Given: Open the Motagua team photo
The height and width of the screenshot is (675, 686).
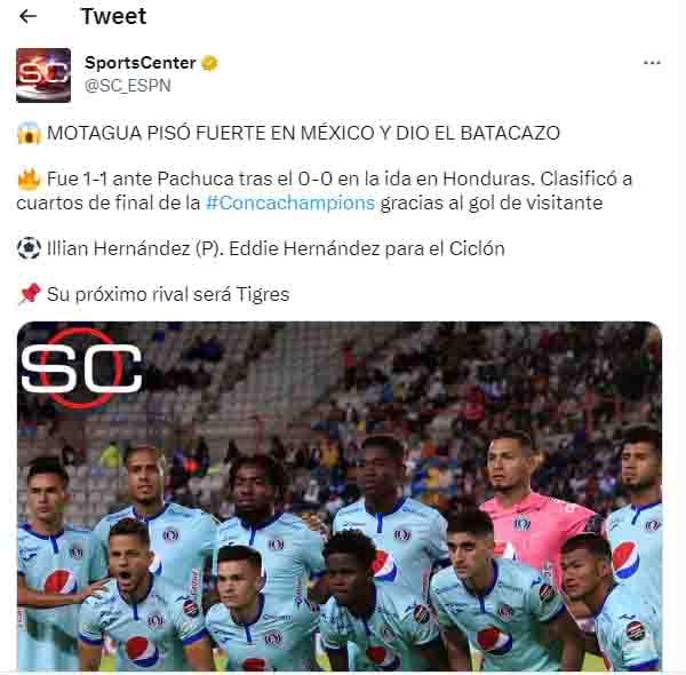Looking at the screenshot, I should coord(340,496).
